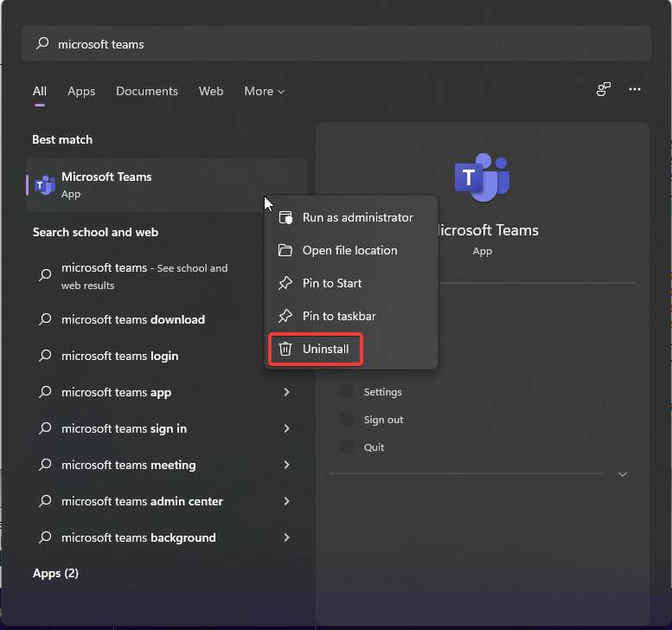Click the shield icon for Run as administrator
The image size is (672, 630).
[285, 217]
